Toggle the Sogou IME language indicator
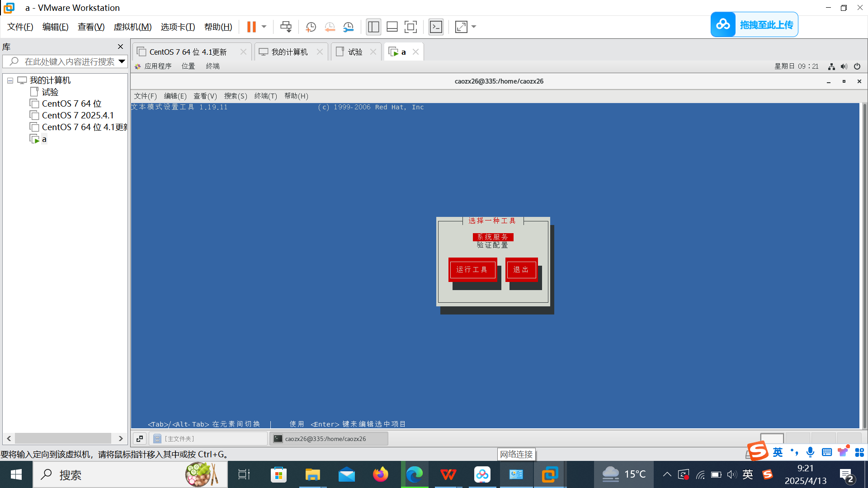The image size is (868, 488). 778,452
